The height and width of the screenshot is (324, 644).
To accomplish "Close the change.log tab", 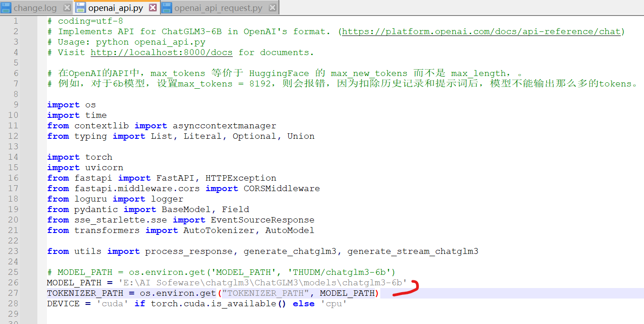I will [x=67, y=8].
